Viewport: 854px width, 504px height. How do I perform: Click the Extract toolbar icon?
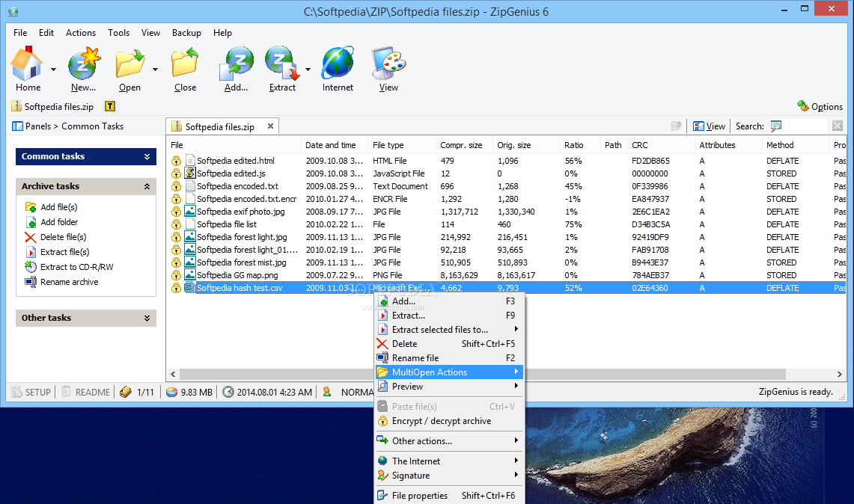pyautogui.click(x=282, y=64)
